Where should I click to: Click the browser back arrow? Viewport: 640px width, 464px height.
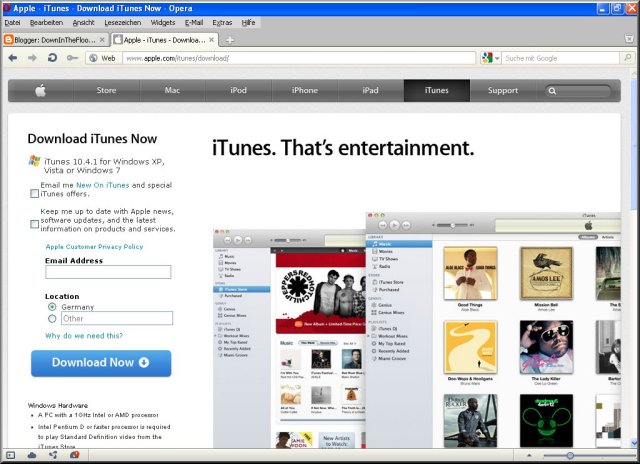(x=13, y=58)
